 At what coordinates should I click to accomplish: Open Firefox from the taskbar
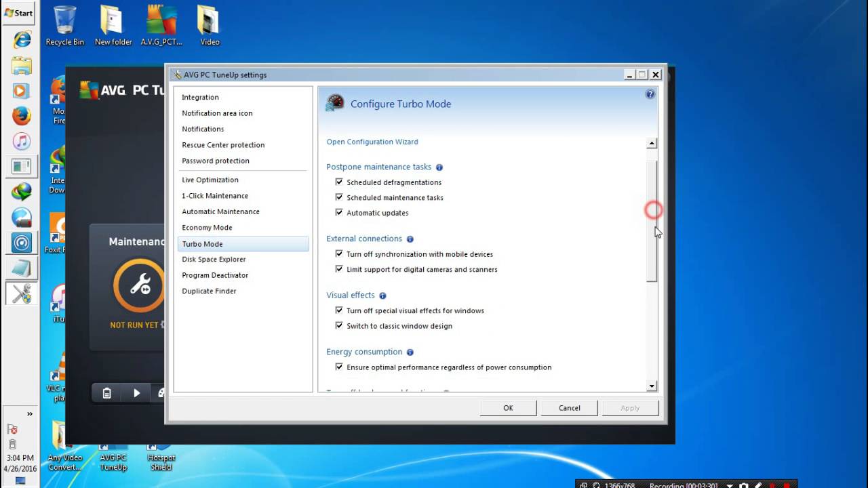coord(22,116)
